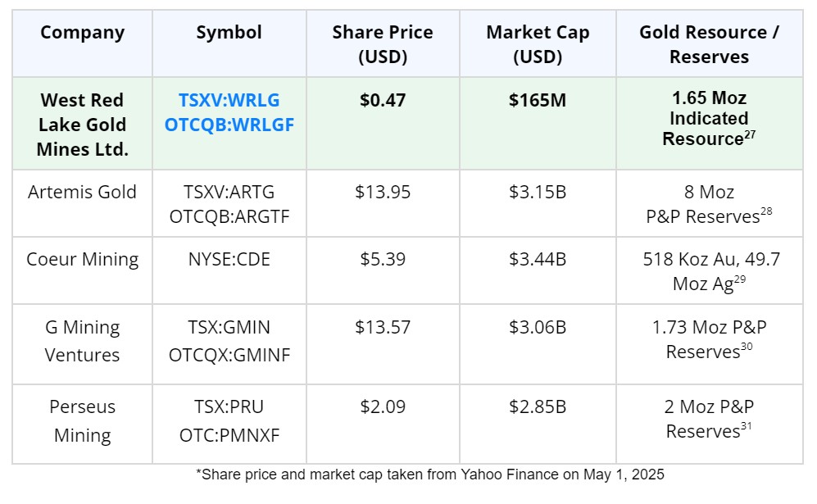Click the Perseus Mining company cell
This screenshot has height=504, width=817.
point(82,420)
